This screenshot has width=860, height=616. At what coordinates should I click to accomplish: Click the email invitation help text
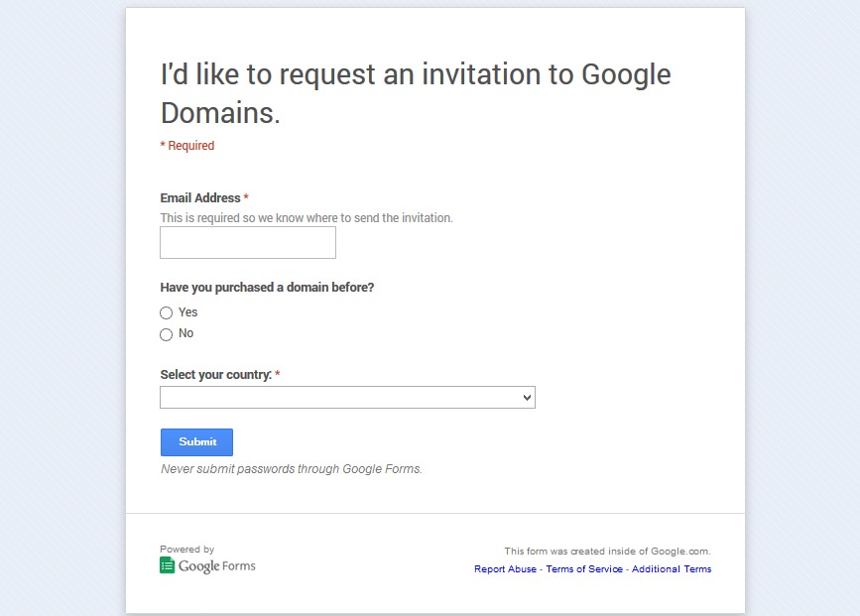(x=307, y=218)
